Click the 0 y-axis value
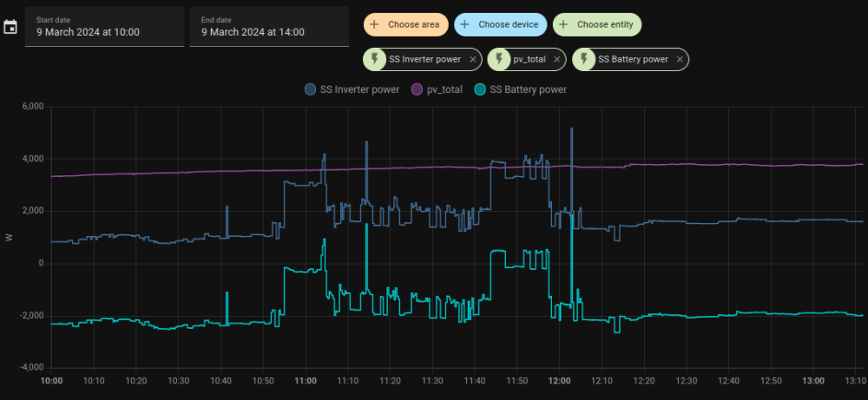This screenshot has width=868, height=400. 42,264
